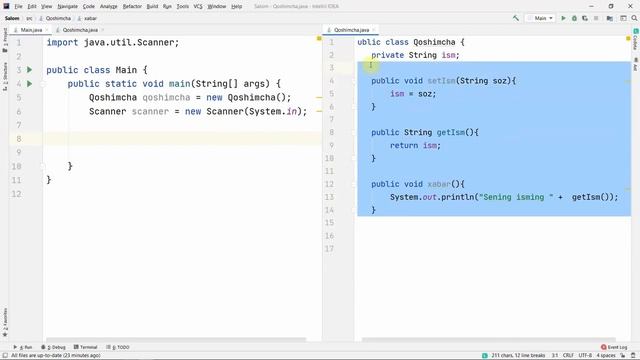Open the Analyze menu
Image resolution: width=640 pixels, height=360 pixels.
(x=109, y=7)
